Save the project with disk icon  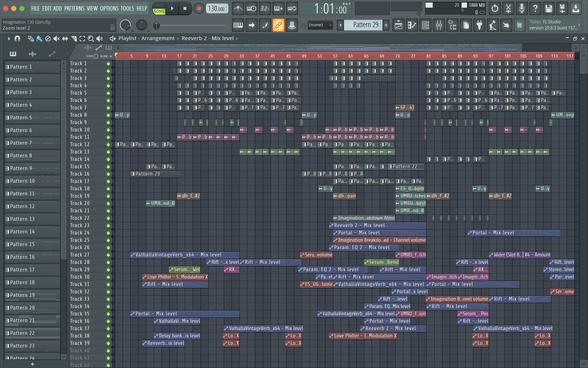click(549, 9)
